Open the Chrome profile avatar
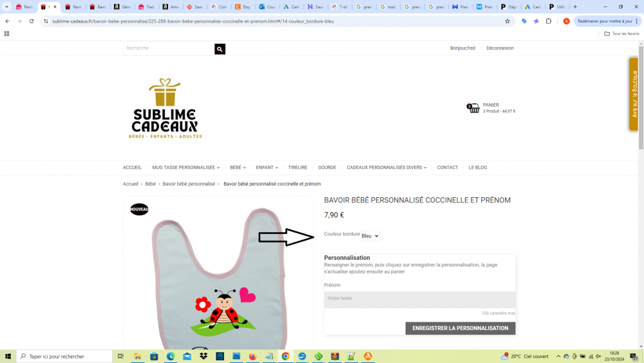The image size is (644, 363). 566,21
